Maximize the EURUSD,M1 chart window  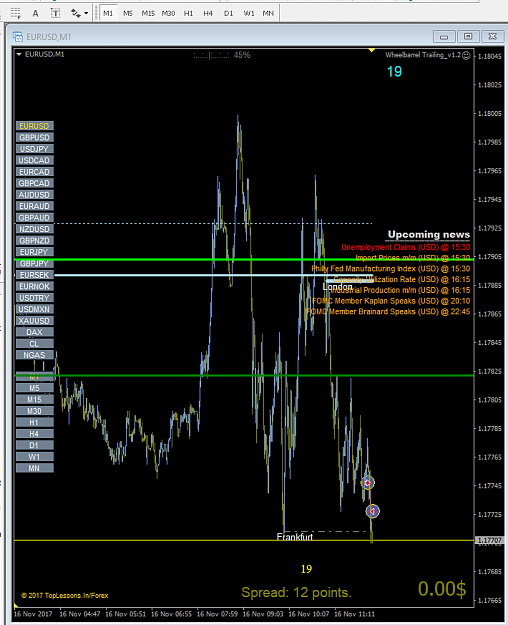[x=468, y=37]
